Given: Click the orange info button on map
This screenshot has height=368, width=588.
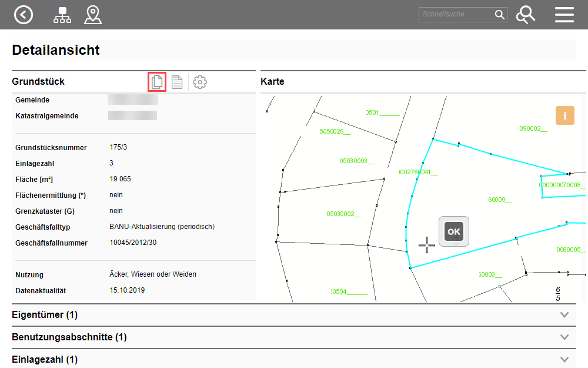Looking at the screenshot, I should point(564,115).
